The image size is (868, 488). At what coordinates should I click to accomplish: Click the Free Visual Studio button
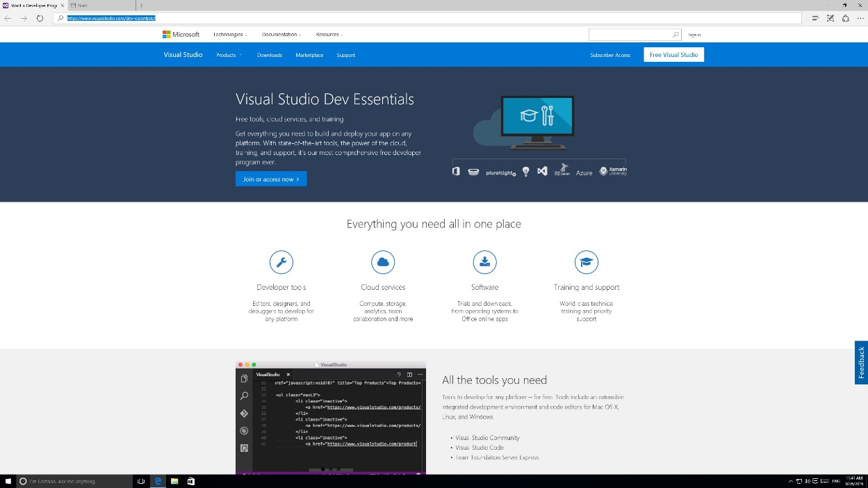coord(674,55)
